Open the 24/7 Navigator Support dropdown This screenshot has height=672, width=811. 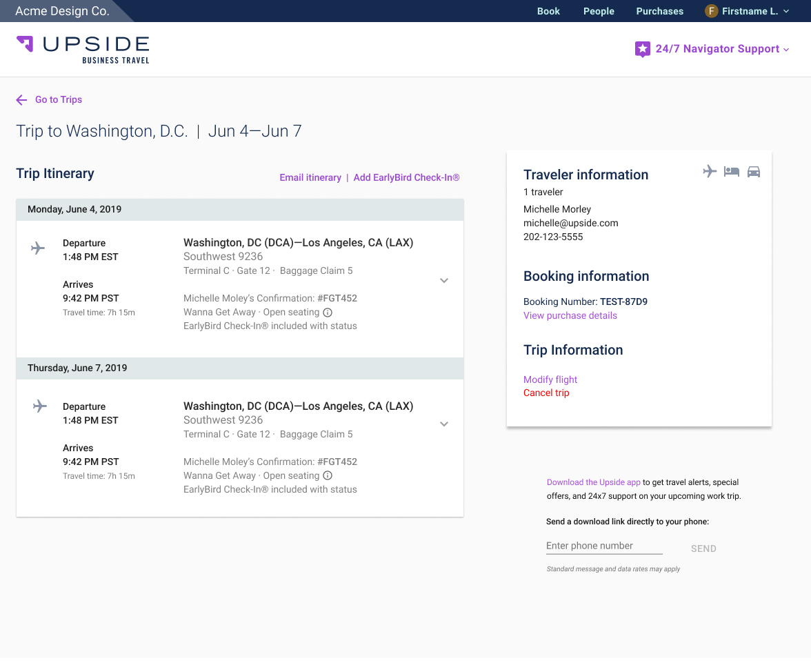pos(712,49)
